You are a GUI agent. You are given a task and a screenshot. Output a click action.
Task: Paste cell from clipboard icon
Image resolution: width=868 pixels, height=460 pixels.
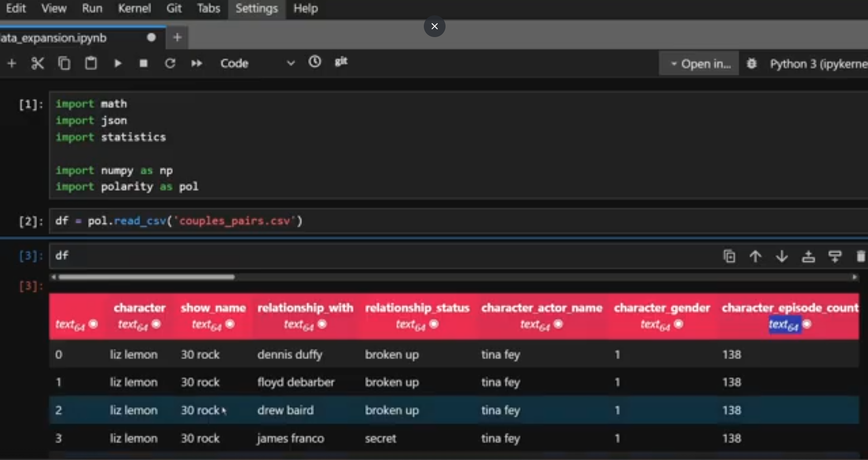point(91,63)
